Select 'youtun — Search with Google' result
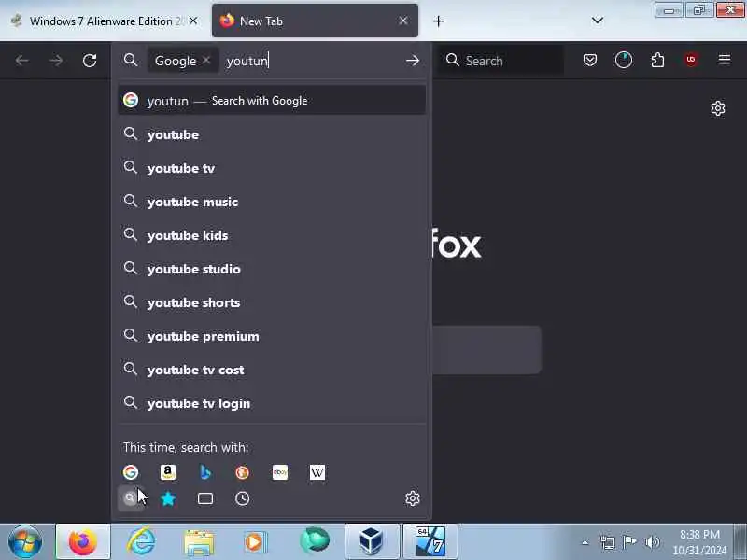Viewport: 747px width, 560px height. tap(272, 100)
